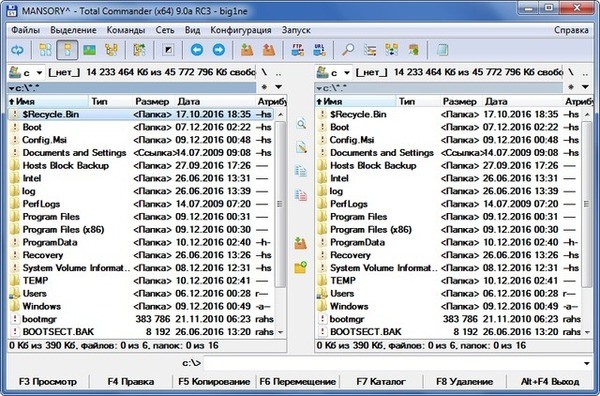600x396 pixels.
Task: Open the Запуск menu
Action: point(296,30)
